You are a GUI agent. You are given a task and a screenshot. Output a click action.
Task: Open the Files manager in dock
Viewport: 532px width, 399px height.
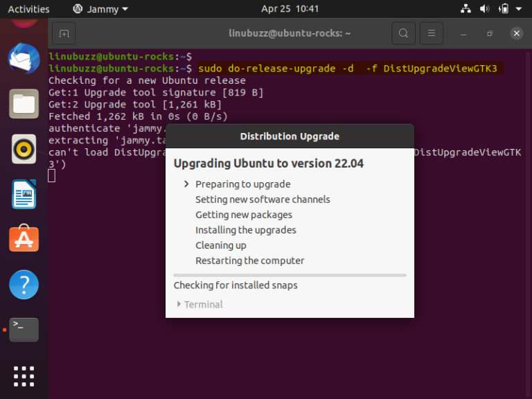coord(24,104)
